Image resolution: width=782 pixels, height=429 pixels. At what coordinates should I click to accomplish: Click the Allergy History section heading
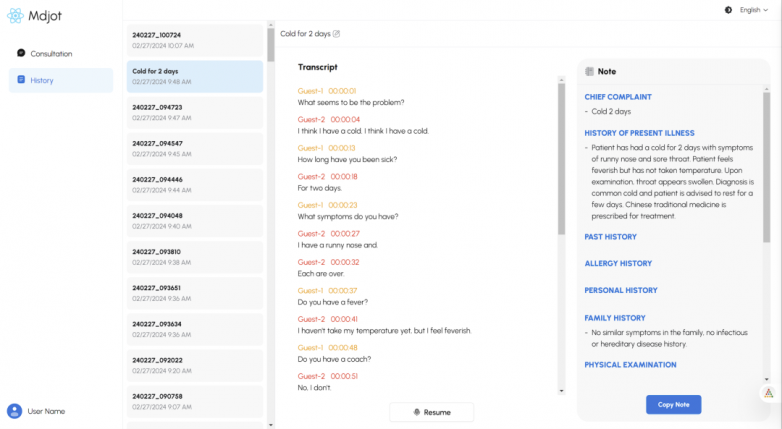click(618, 264)
